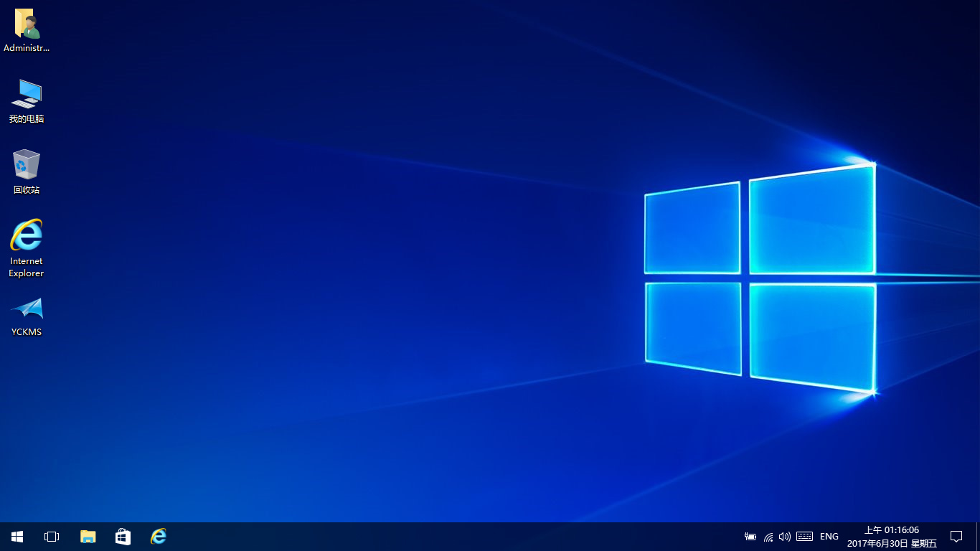The width and height of the screenshot is (980, 551).
Task: Open the touch keyboard icon
Action: [804, 536]
